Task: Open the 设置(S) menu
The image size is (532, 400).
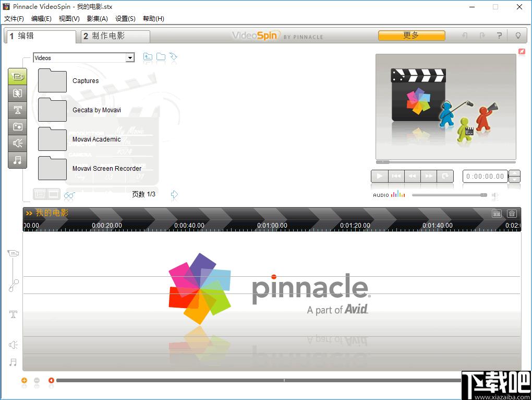Action: click(x=126, y=19)
